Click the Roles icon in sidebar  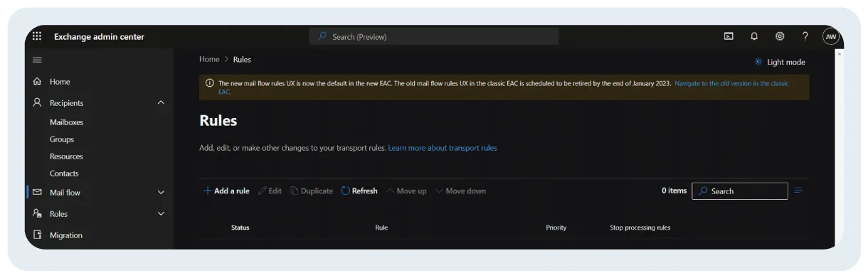(38, 213)
